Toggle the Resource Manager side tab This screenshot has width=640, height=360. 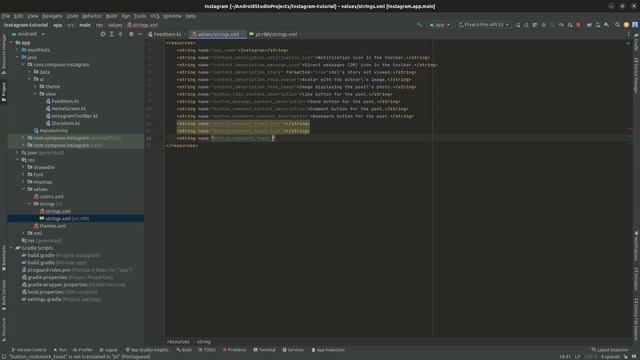point(4,54)
